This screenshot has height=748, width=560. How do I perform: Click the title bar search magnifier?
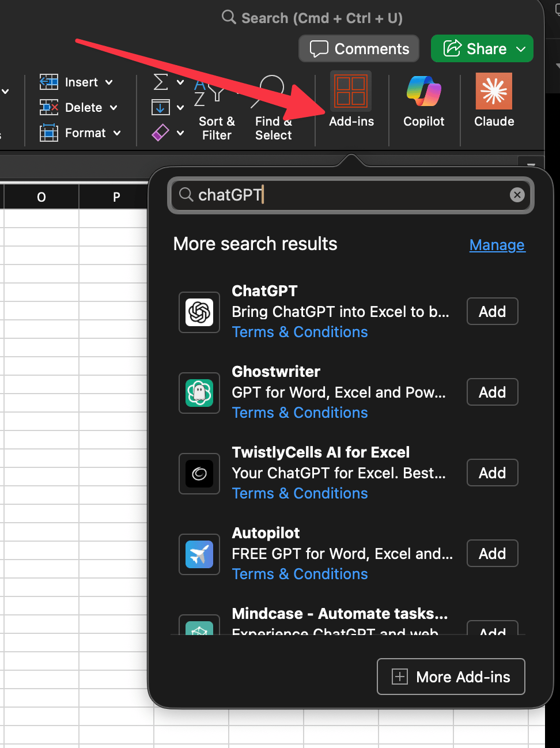click(229, 17)
